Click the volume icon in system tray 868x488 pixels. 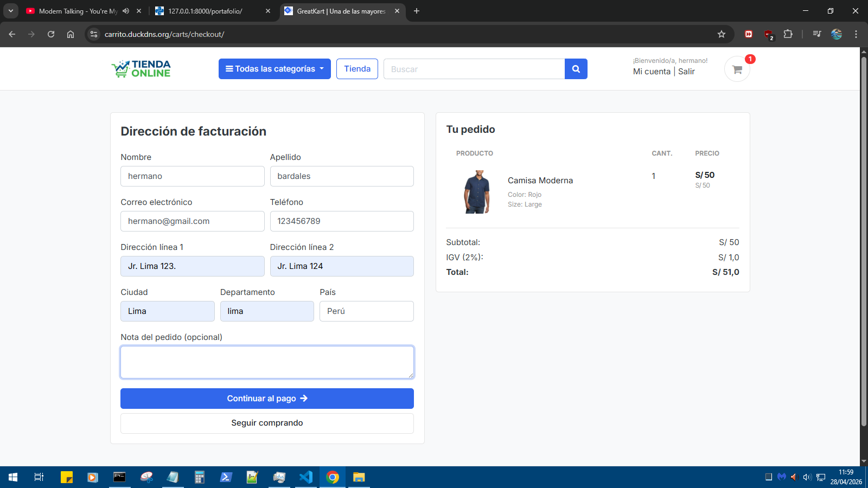pyautogui.click(x=807, y=477)
